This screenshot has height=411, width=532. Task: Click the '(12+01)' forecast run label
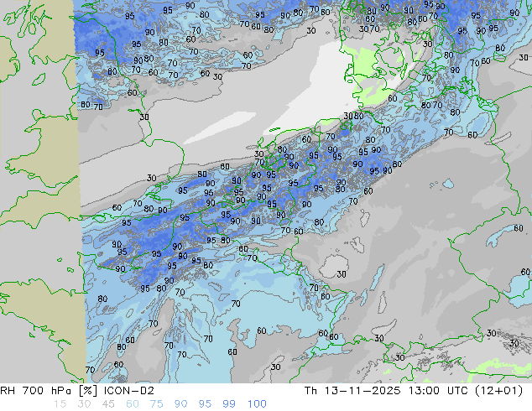[499, 391]
